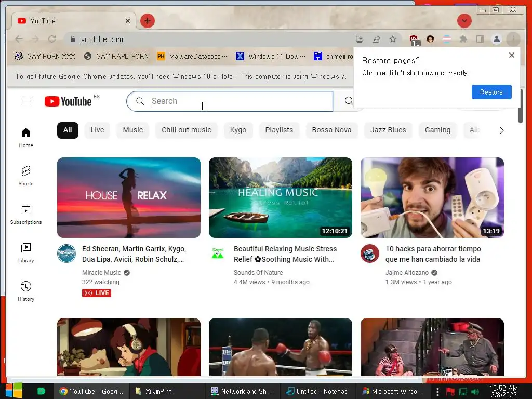Show more category chips with right arrow

tap(502, 130)
